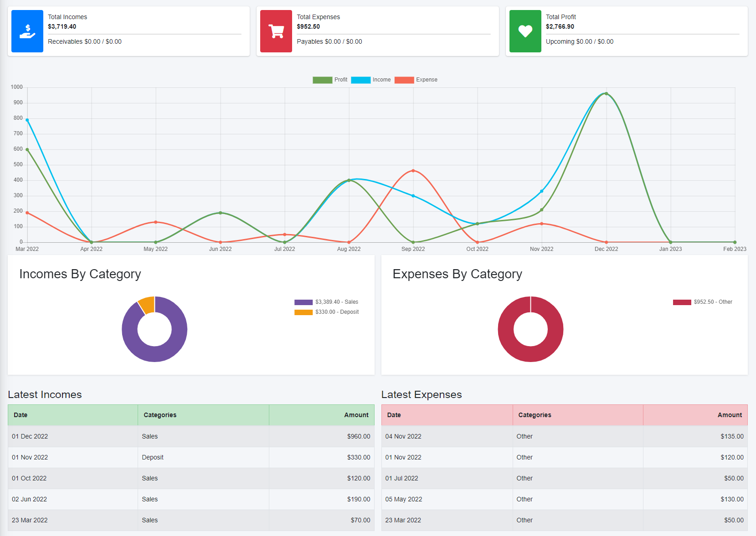Click the Dec 2022 peak point on chart
756x536 pixels.
coord(606,94)
